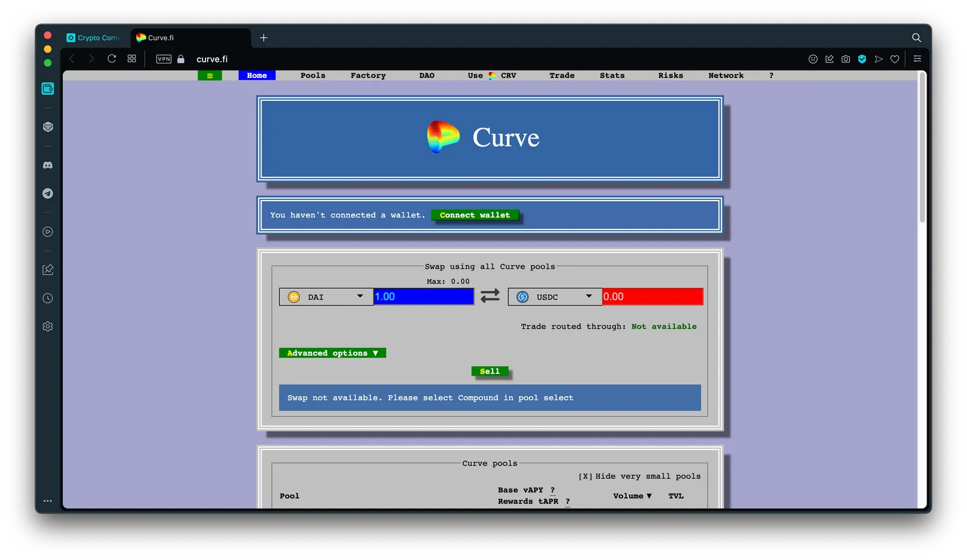Take a snapshot with the camera icon
Viewport: 967px width, 560px height.
click(x=846, y=59)
